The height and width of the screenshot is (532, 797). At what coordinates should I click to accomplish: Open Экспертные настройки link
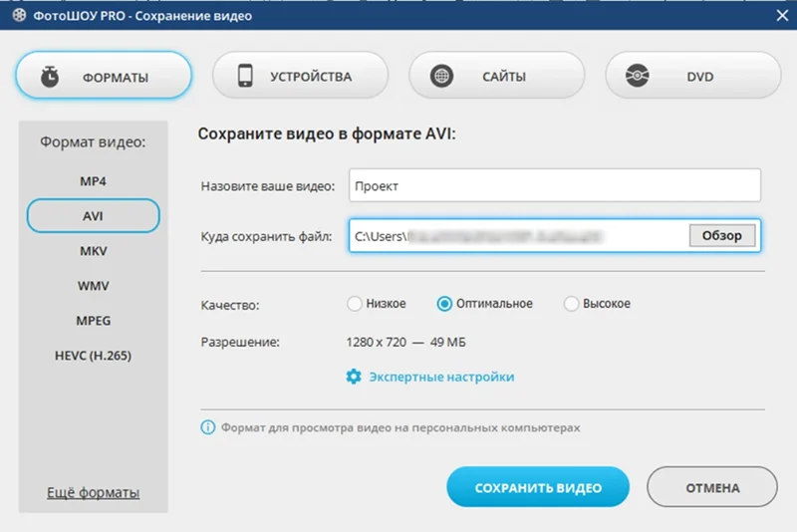click(x=441, y=377)
